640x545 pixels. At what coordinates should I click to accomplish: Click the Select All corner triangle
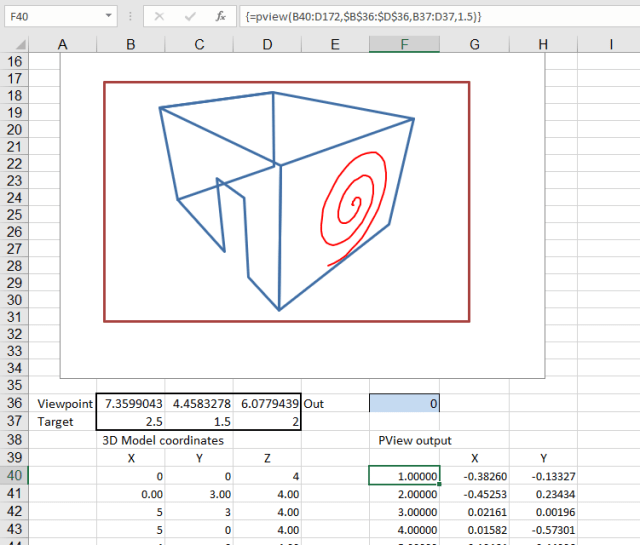pyautogui.click(x=14, y=44)
